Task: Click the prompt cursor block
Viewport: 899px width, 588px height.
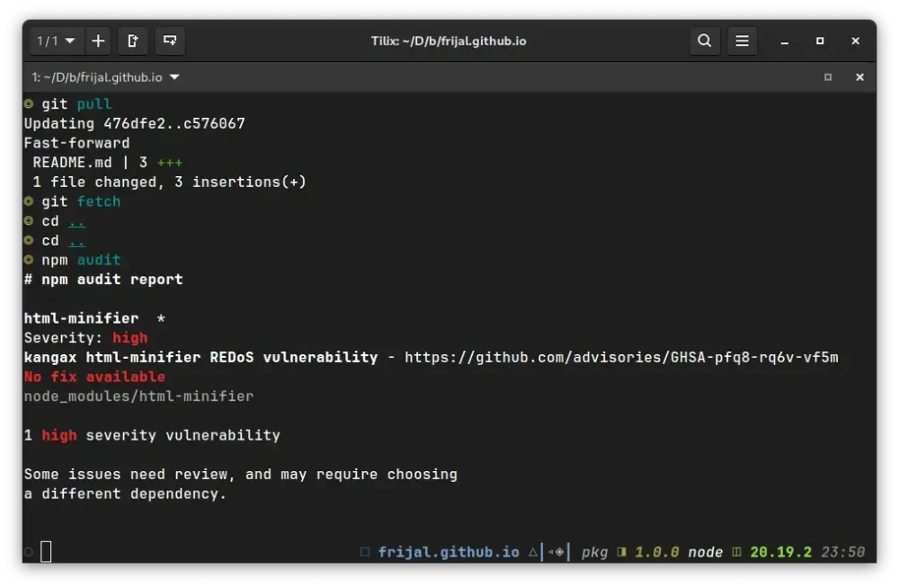Action: pos(46,552)
